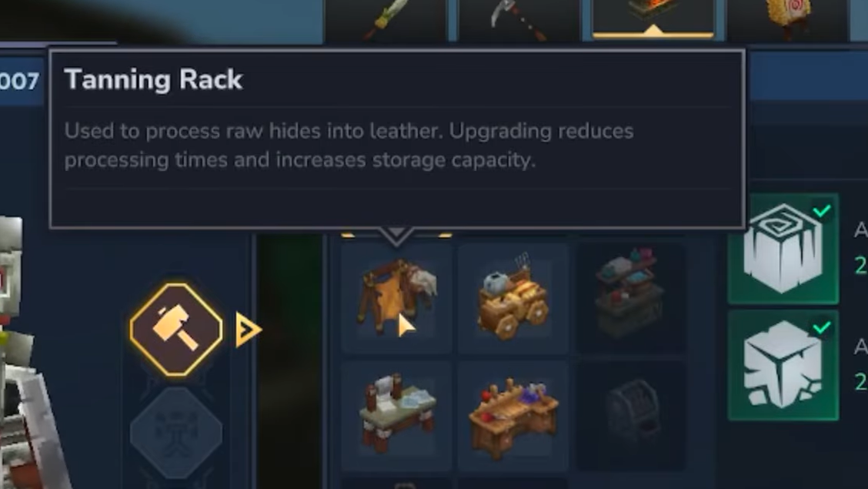This screenshot has height=489, width=868.
Task: Select the wood log material slot
Action: [783, 249]
